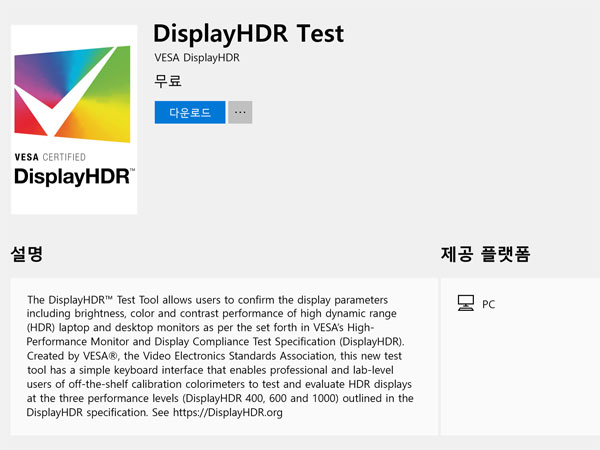Click description line 'Created by VESA®'

pyautogui.click(x=214, y=356)
